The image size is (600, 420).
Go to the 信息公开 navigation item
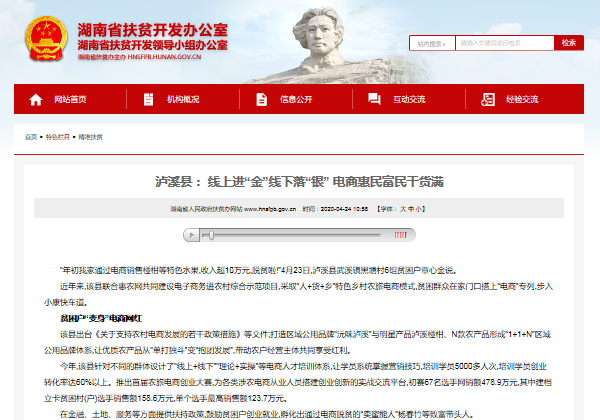tap(296, 99)
